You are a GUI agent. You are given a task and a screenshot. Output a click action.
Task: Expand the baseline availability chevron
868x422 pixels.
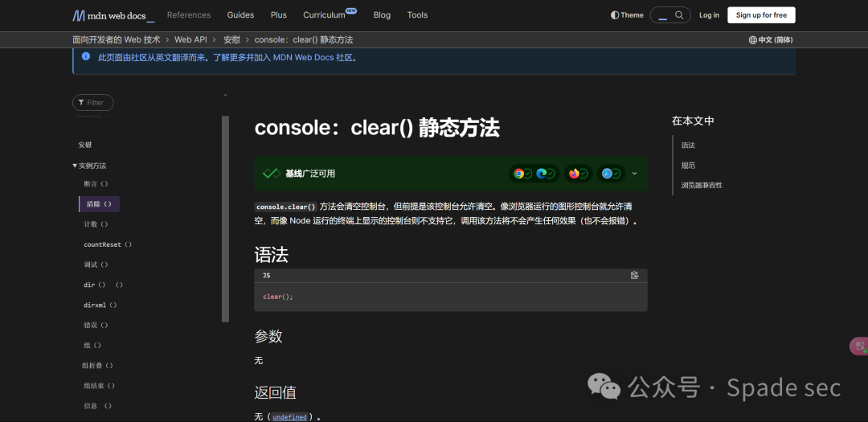point(634,174)
